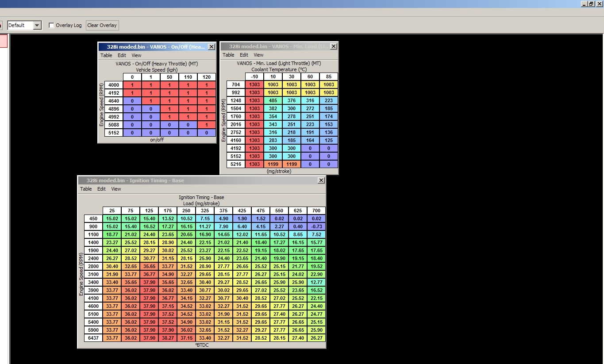Close the VANOS Min. Load table window
604x364 pixels.
[334, 46]
